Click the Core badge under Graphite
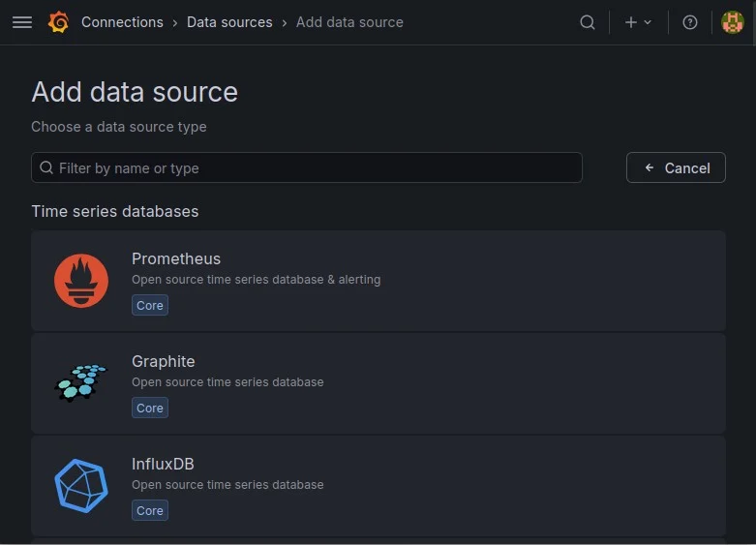The height and width of the screenshot is (545, 756). (150, 409)
